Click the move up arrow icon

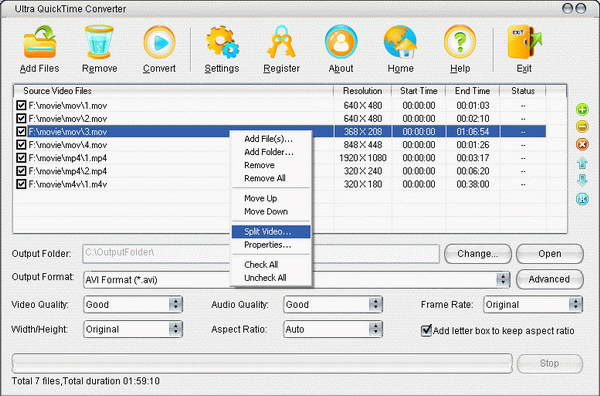coord(582,163)
